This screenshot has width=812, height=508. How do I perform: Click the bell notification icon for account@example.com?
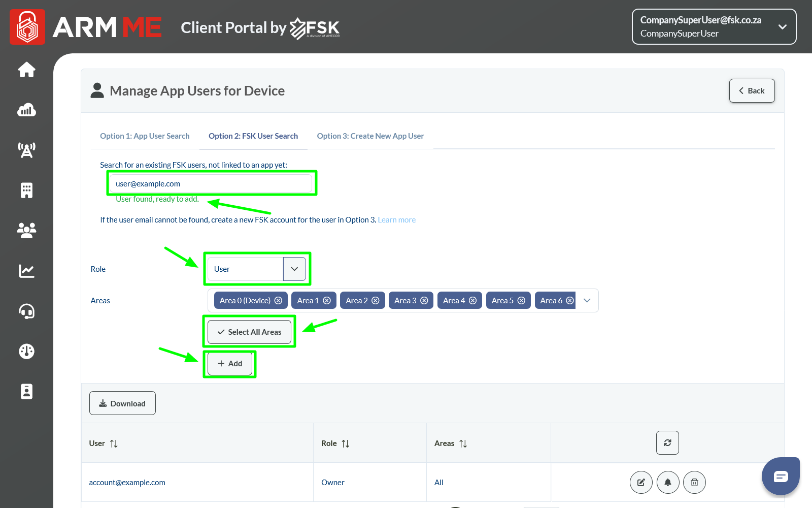[668, 483]
